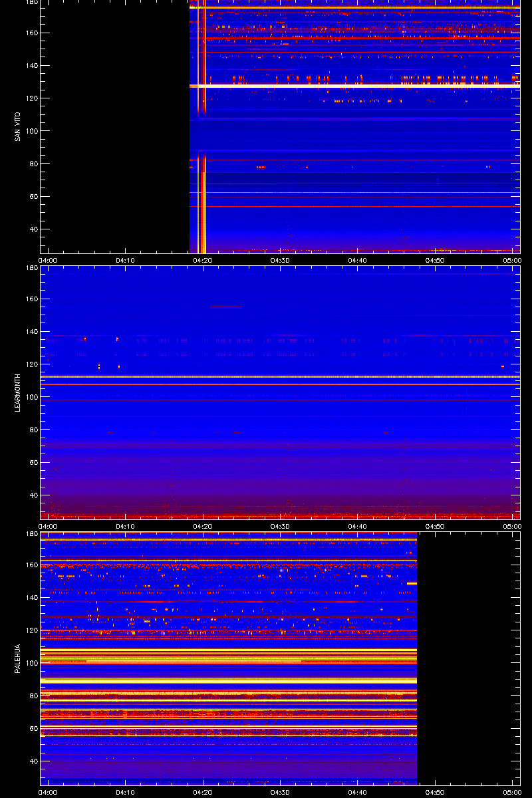The width and height of the screenshot is (532, 798).
Task: Select 05:00 tick under San Vito panel
Action: pos(511,260)
